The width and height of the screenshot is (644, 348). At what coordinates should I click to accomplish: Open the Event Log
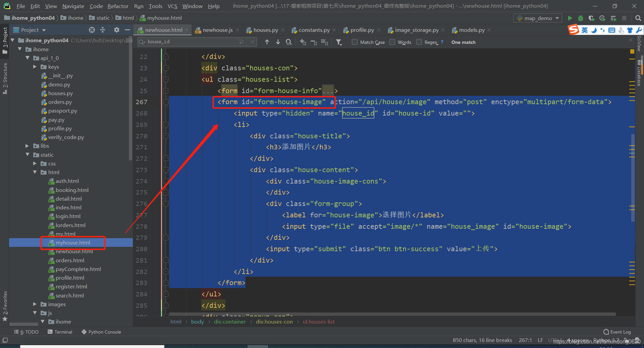click(x=617, y=332)
